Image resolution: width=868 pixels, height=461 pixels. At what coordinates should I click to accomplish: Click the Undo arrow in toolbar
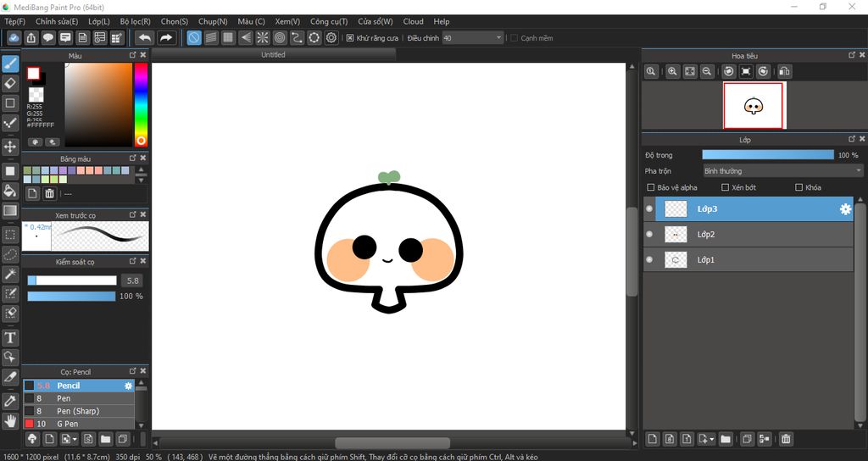tap(144, 37)
